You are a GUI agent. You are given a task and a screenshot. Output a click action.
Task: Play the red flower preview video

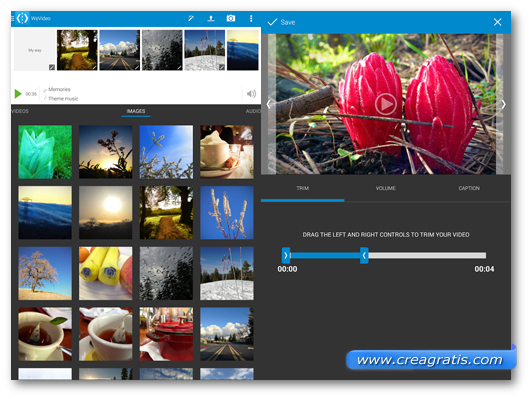click(x=386, y=104)
